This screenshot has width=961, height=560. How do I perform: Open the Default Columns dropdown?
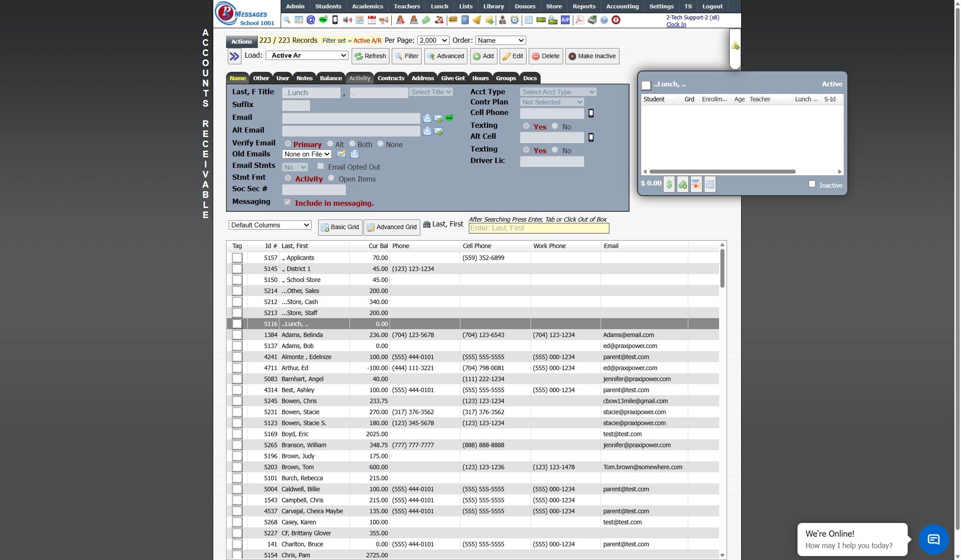(270, 225)
